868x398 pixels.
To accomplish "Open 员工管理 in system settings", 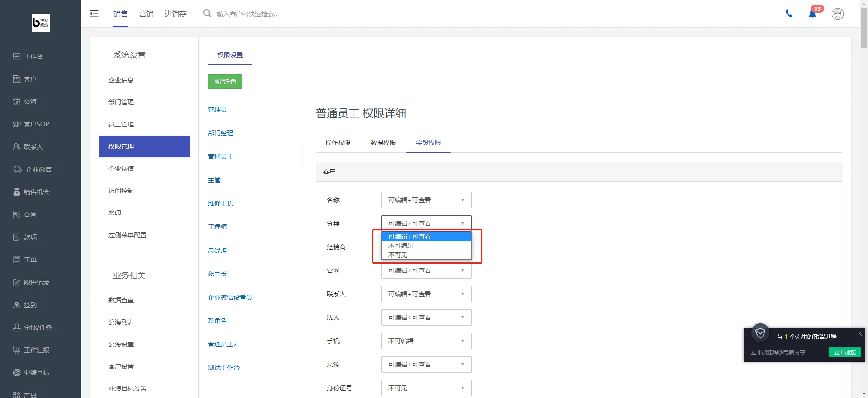I will [x=121, y=124].
